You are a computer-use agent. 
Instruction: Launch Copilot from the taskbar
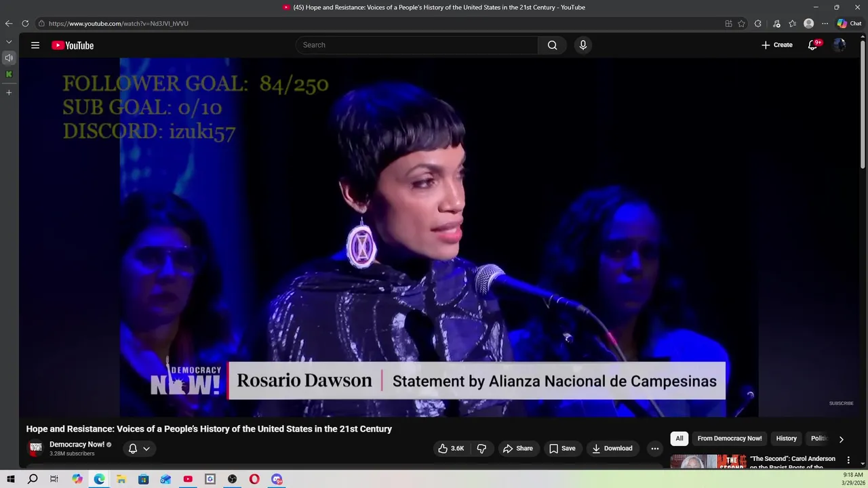[77, 479]
